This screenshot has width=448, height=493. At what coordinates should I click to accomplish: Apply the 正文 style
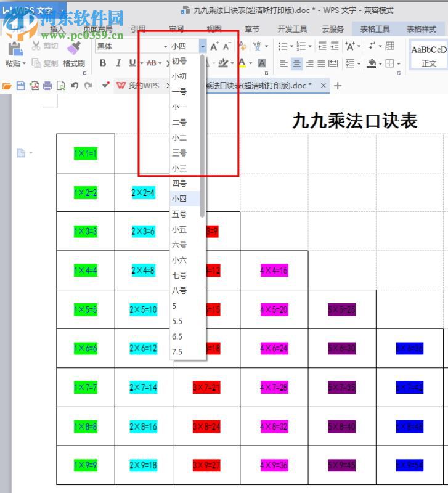428,55
